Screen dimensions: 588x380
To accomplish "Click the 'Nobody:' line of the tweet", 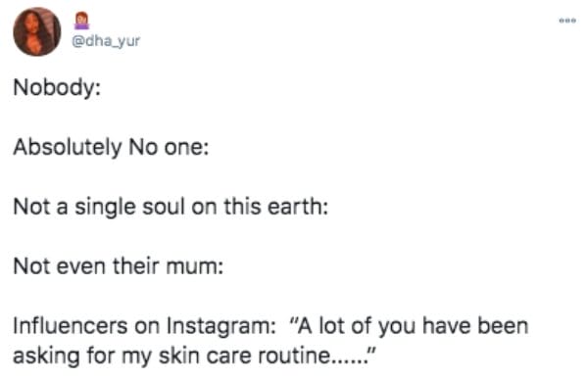I will [57, 88].
